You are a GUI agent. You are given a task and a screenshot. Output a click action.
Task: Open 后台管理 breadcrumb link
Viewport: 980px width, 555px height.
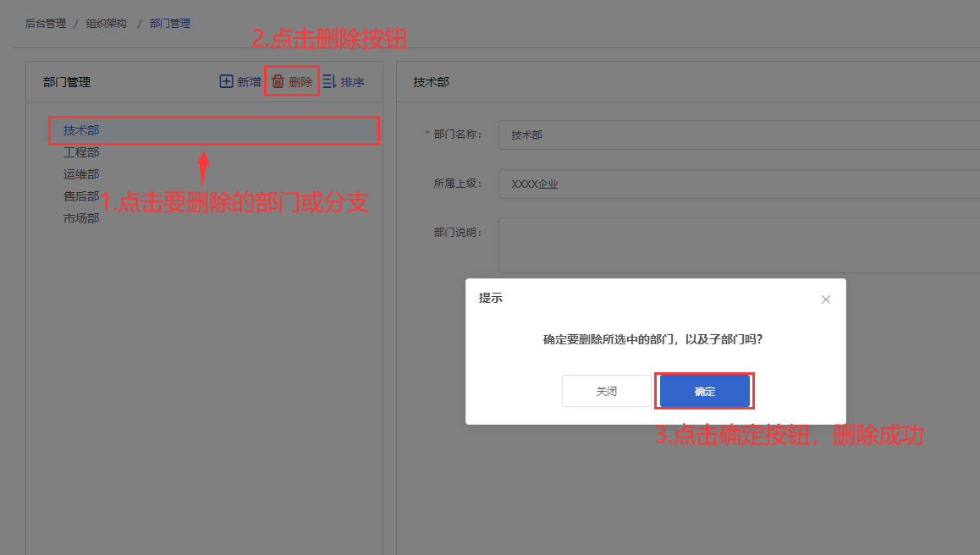click(46, 23)
